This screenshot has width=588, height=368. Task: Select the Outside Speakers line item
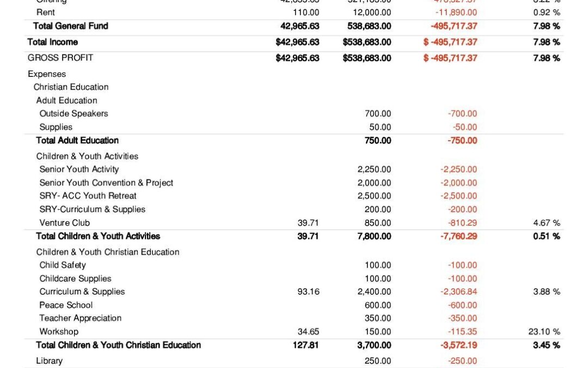coord(73,113)
